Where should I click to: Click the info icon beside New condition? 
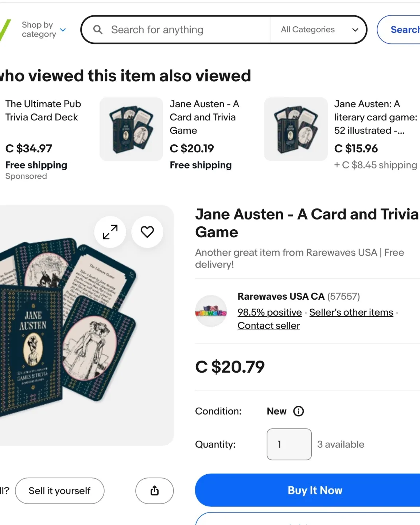pos(298,411)
